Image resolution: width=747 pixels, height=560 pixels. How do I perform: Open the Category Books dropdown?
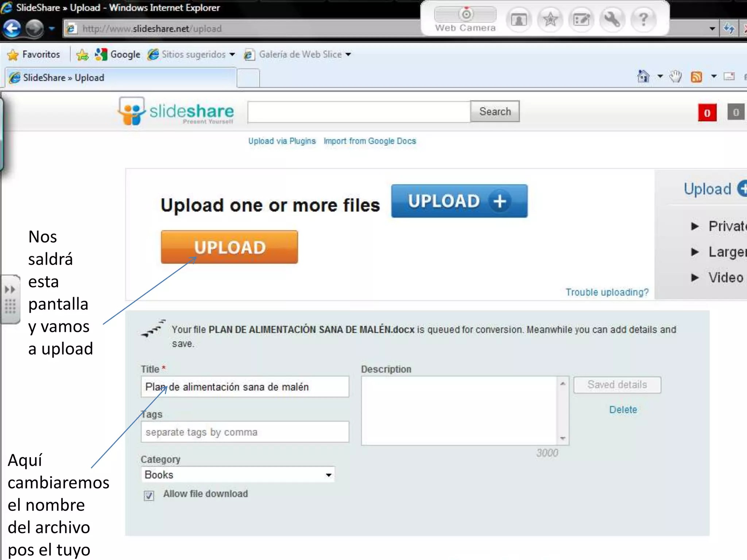[x=238, y=475]
